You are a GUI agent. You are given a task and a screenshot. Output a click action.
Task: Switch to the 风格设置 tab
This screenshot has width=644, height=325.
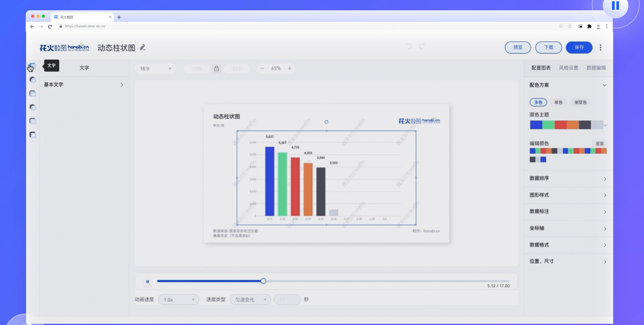tap(568, 68)
